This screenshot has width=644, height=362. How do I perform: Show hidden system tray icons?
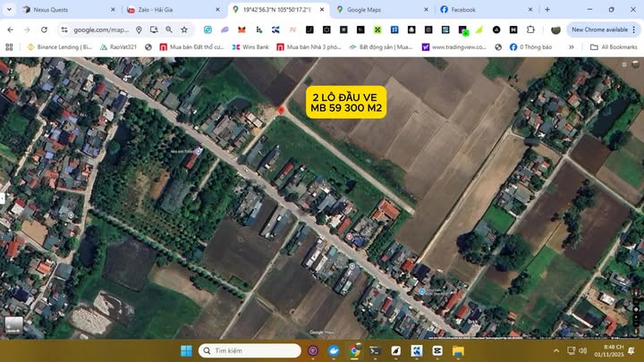[x=556, y=350]
